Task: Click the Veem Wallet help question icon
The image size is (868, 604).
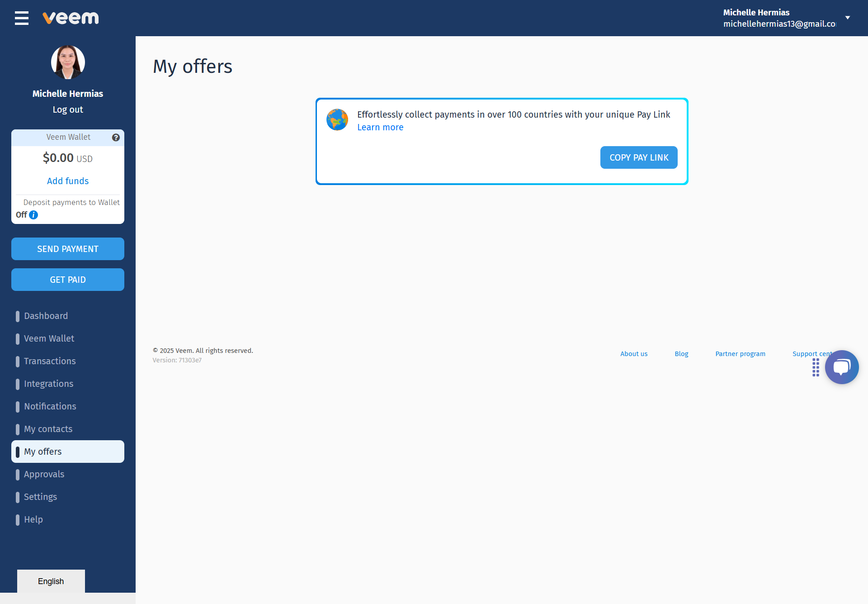Action: [116, 138]
